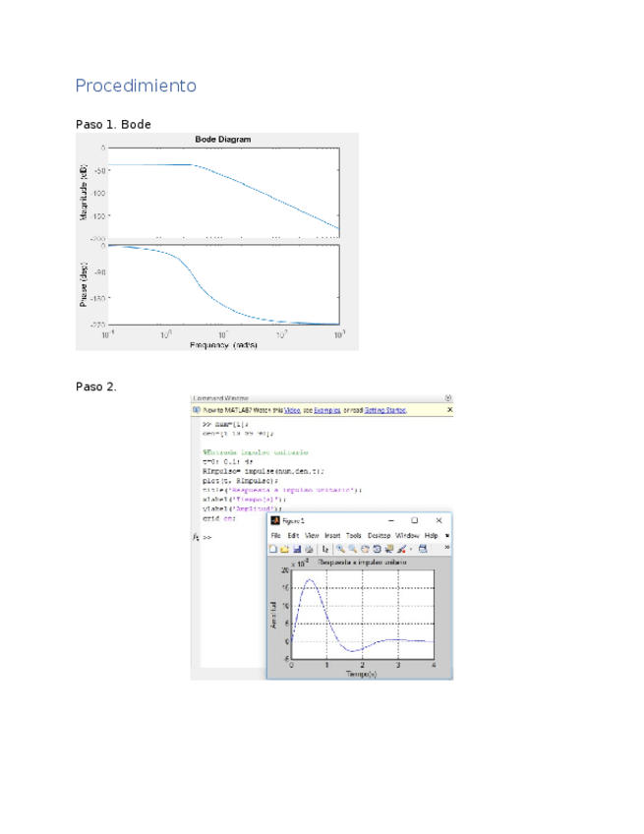Expand the Brush tool dropdown arrow

[x=410, y=549]
